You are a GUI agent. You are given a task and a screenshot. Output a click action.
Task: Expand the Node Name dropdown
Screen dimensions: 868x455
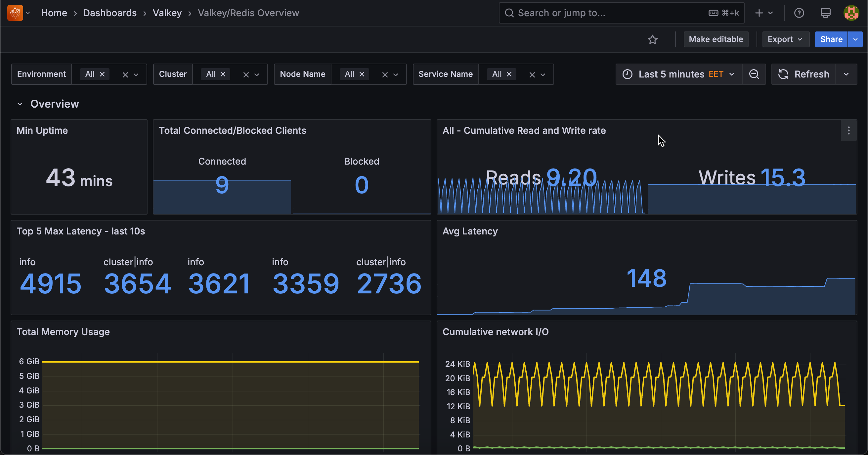click(x=396, y=74)
